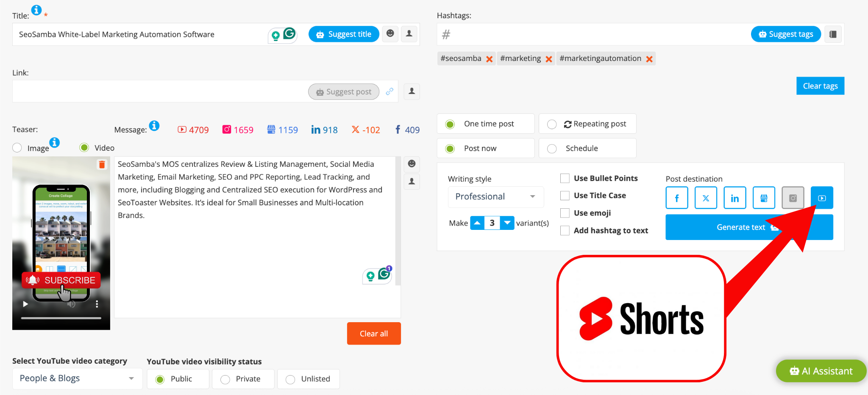Remove the #marketing hashtag
The width and height of the screenshot is (868, 395).
(x=549, y=59)
